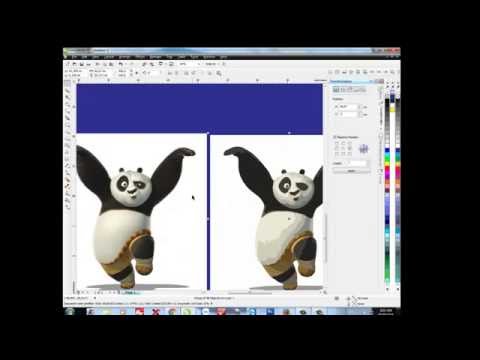
Task: Pick the red swatch in color palette
Action: 387,168
